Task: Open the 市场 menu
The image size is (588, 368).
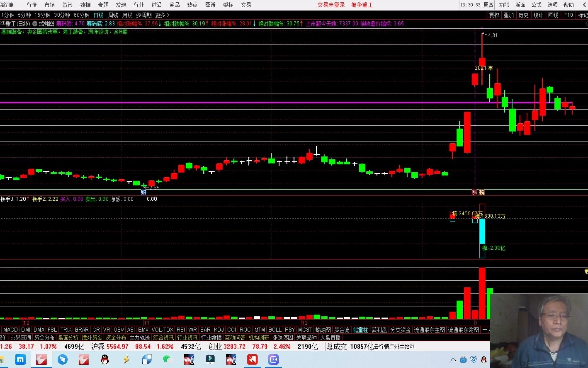Action: (x=50, y=5)
